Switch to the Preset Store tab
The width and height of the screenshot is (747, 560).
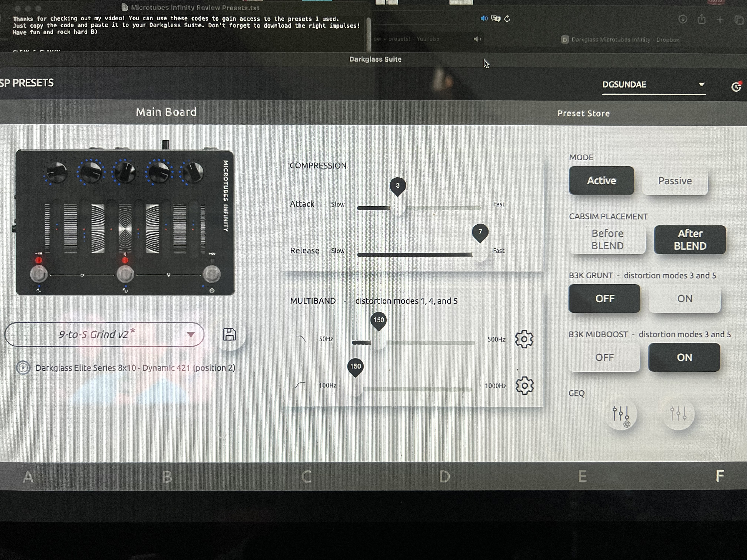click(x=583, y=113)
